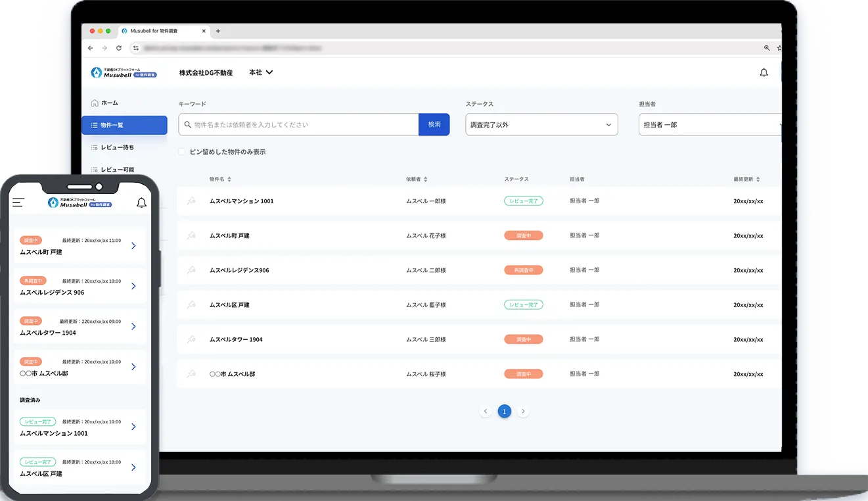Screen dimensions: 868x501
Task: Click the pin icon on ムスベルタワー 1904 row
Action: (x=191, y=339)
